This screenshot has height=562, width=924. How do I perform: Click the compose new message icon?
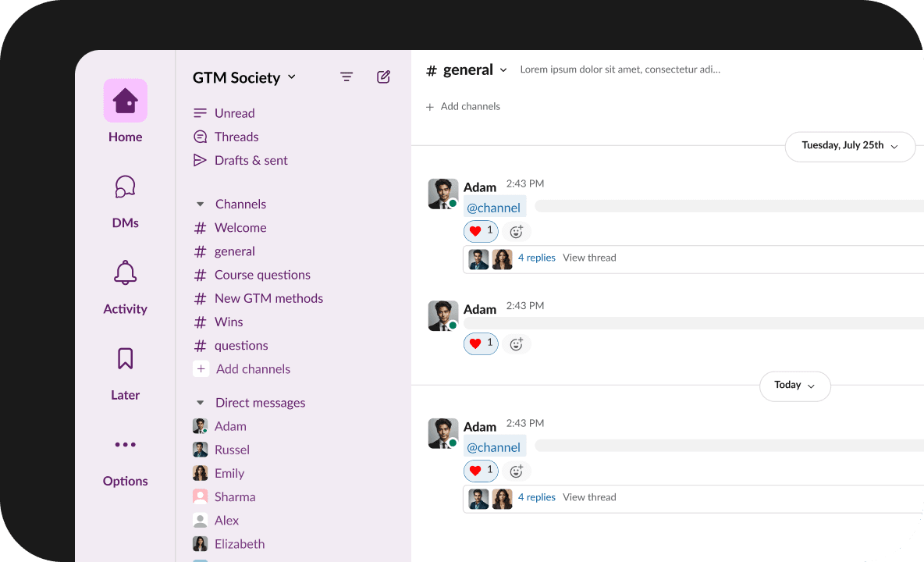coord(384,77)
